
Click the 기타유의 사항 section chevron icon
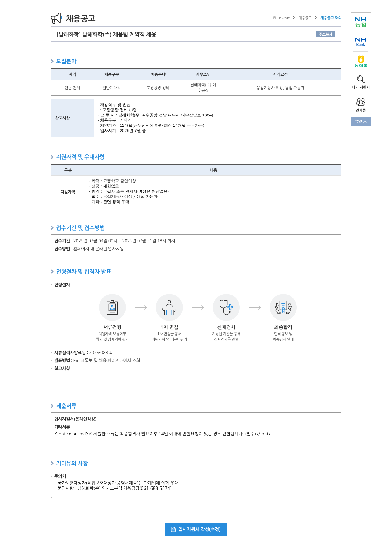(52, 463)
